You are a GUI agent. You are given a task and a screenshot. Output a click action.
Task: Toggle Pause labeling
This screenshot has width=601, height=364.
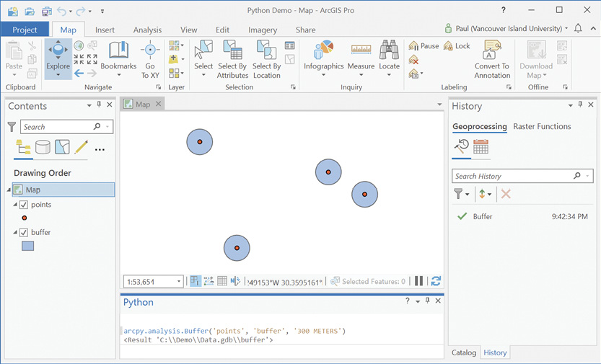click(424, 46)
